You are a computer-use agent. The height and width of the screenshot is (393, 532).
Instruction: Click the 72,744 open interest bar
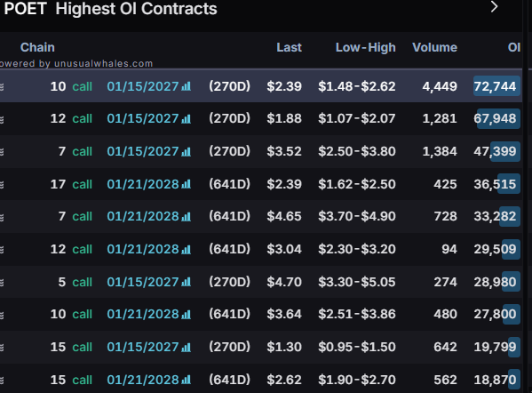pyautogui.click(x=496, y=86)
